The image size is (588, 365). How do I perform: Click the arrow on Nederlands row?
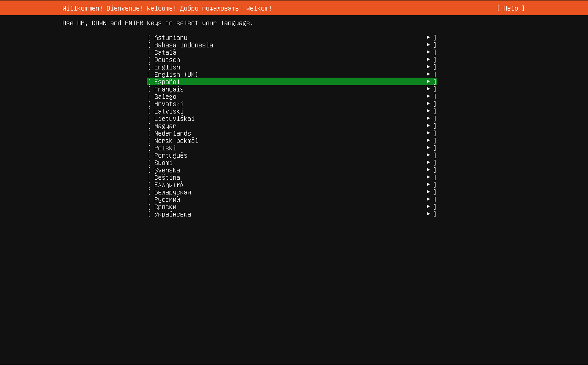coord(428,133)
